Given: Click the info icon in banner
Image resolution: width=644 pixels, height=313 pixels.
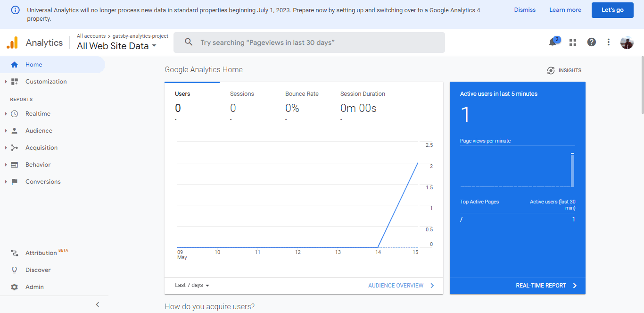Looking at the screenshot, I should point(16,10).
